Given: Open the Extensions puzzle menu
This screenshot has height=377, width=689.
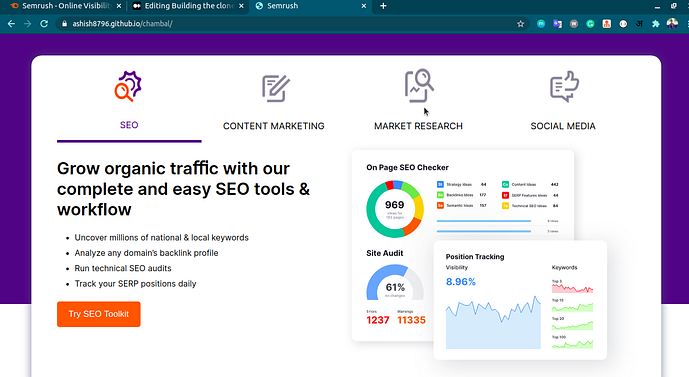Looking at the screenshot, I should coord(656,24).
